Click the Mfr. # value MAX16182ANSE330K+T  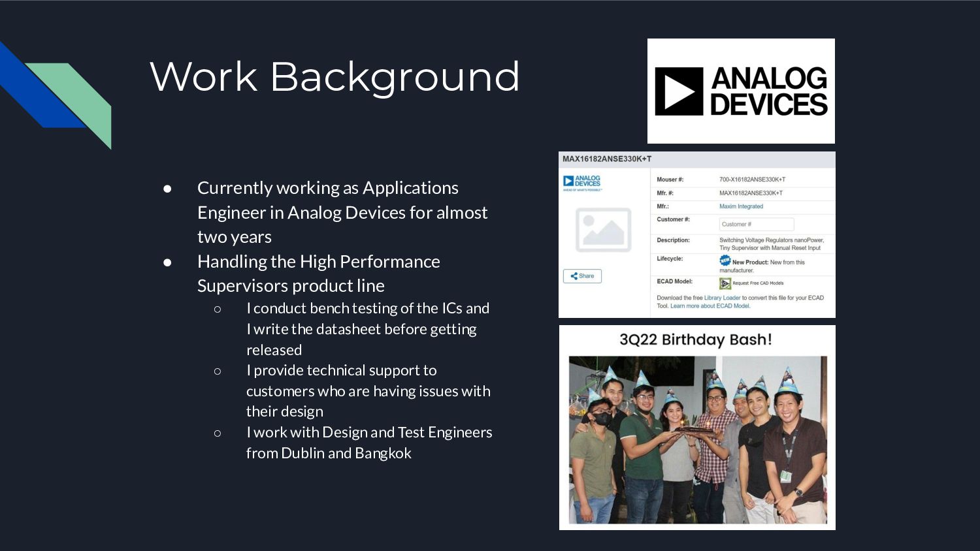751,193
